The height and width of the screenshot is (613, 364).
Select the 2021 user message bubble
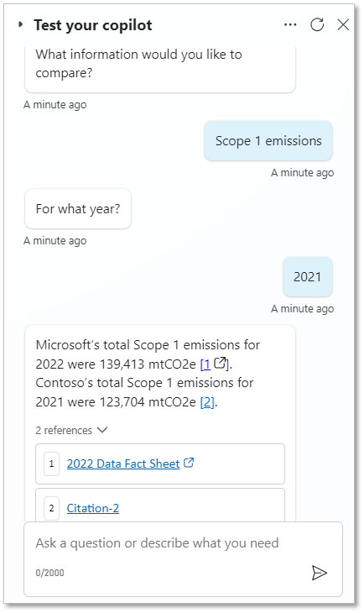[x=307, y=277]
